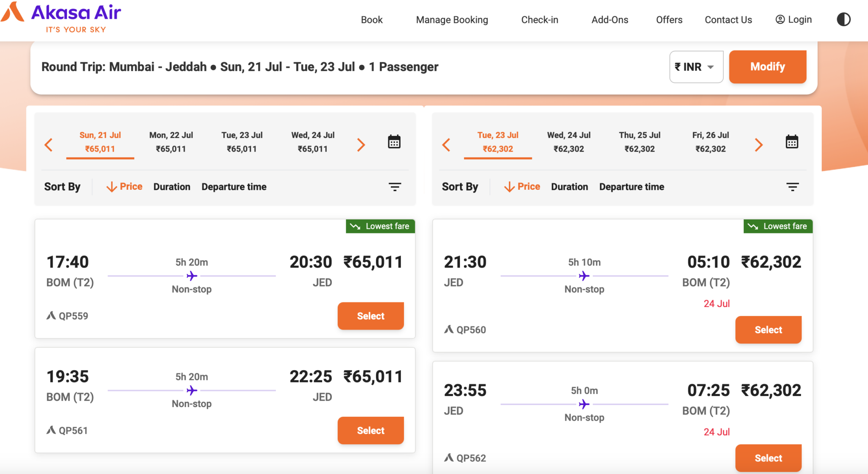Image resolution: width=868 pixels, height=474 pixels.
Task: Toggle dark mode with the theme icon
Action: (843, 19)
